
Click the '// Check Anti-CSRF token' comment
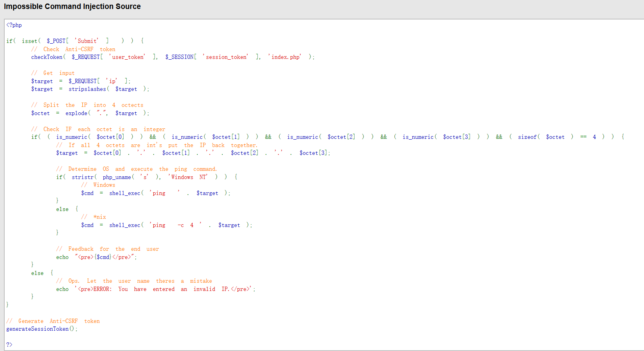click(73, 49)
